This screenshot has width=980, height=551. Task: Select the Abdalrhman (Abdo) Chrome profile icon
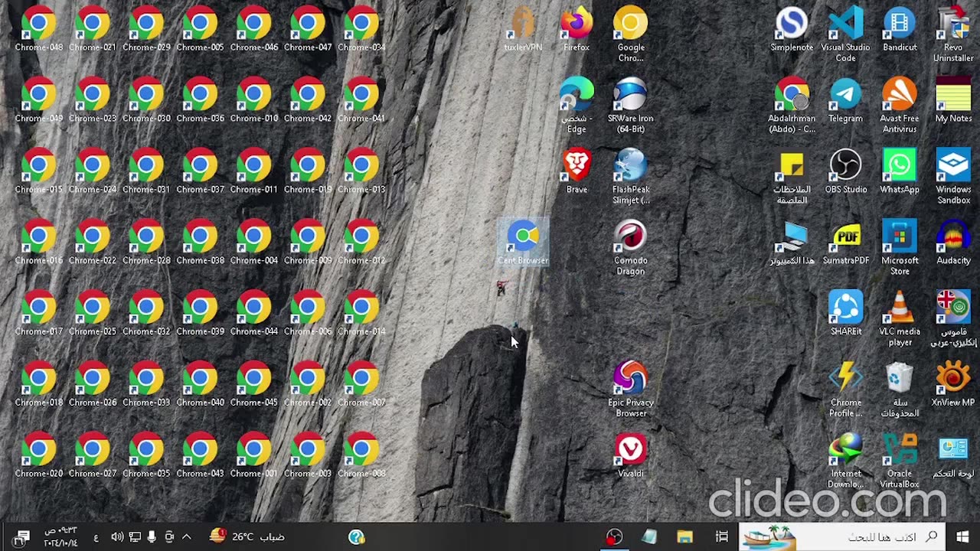(792, 106)
